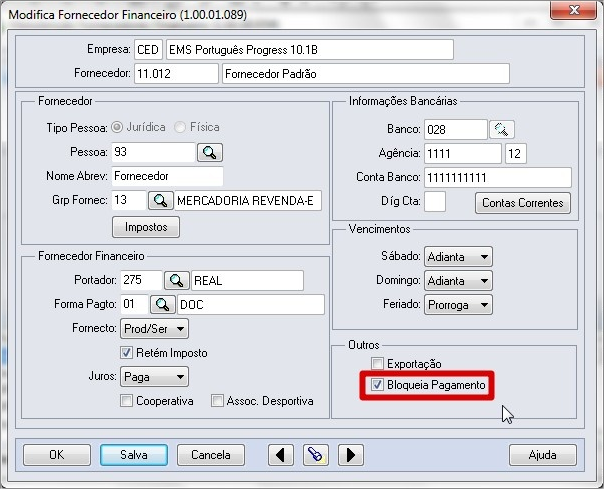604x489 pixels.
Task: Click the Fornecedor Padrão name field
Action: click(x=366, y=73)
